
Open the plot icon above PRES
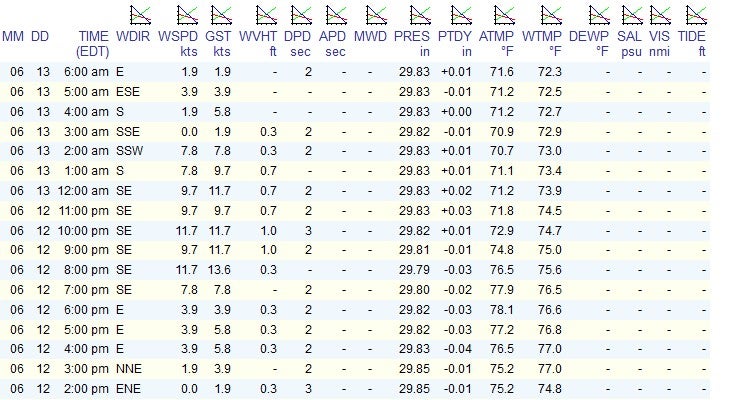[421, 15]
